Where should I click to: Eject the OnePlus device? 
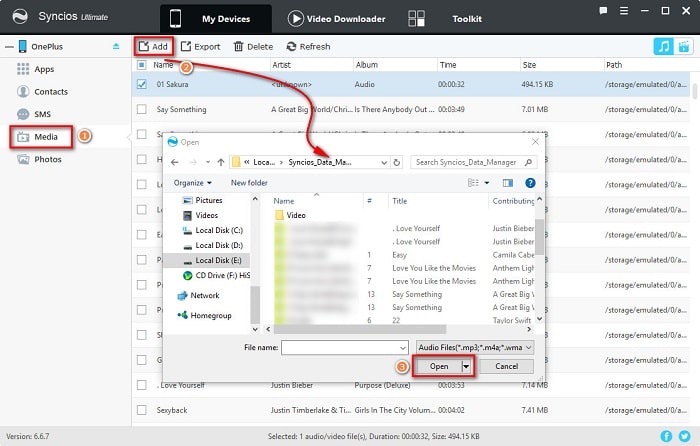[115, 46]
